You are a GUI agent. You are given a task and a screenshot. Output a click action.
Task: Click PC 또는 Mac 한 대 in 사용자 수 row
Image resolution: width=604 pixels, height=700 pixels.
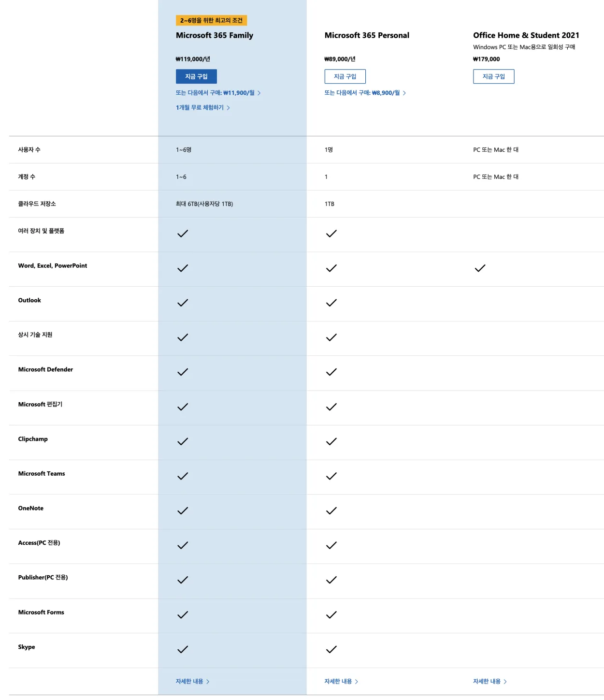click(496, 150)
